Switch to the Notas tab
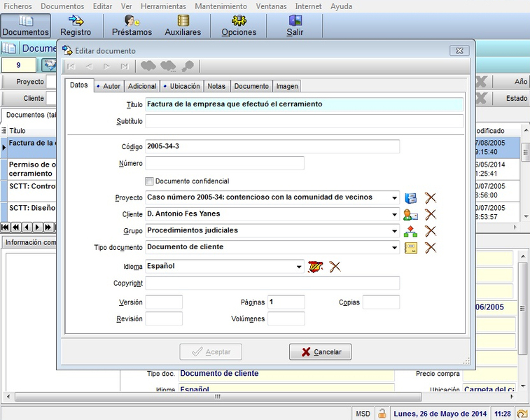Image resolution: width=530 pixels, height=420 pixels. tap(216, 86)
